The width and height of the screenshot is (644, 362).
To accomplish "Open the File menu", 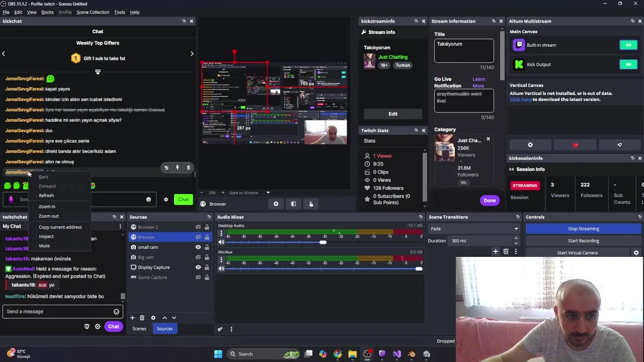I will [6, 12].
